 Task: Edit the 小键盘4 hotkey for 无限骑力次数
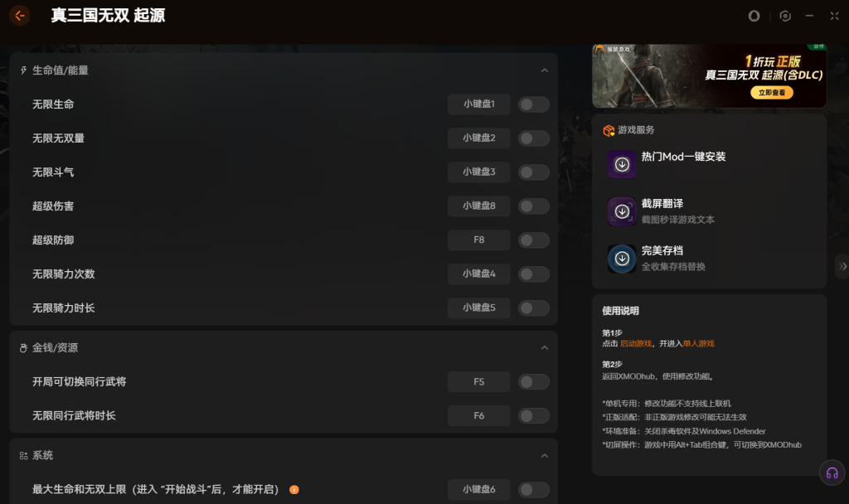click(478, 274)
